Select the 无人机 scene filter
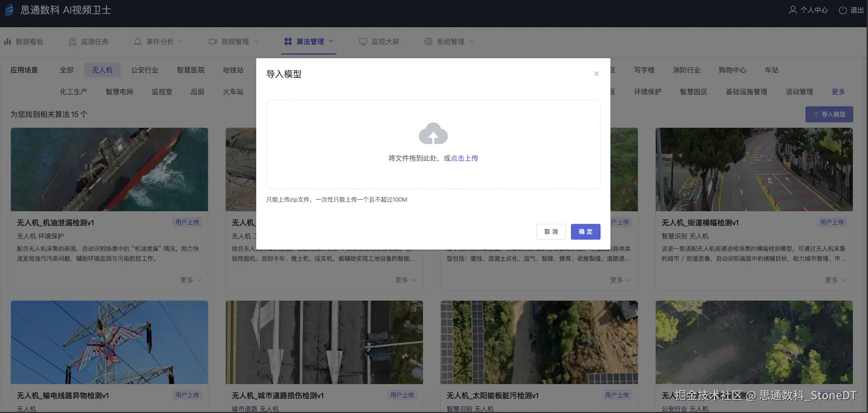This screenshot has width=868, height=413. [x=102, y=70]
